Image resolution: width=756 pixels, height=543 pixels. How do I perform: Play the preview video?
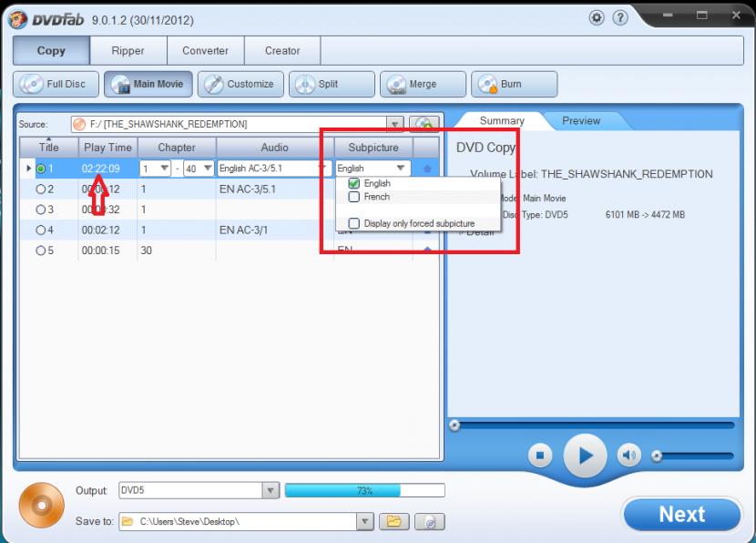tap(586, 456)
